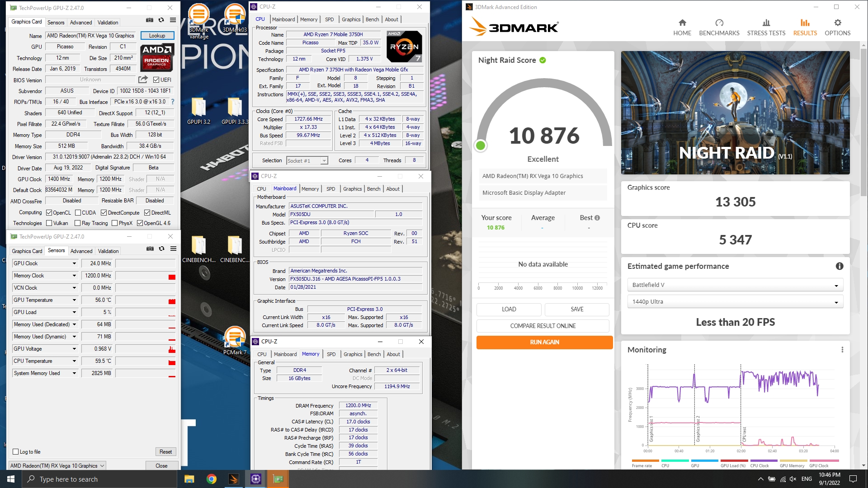Open Chrome from taskbar
This screenshot has width=868, height=488.
click(x=212, y=479)
